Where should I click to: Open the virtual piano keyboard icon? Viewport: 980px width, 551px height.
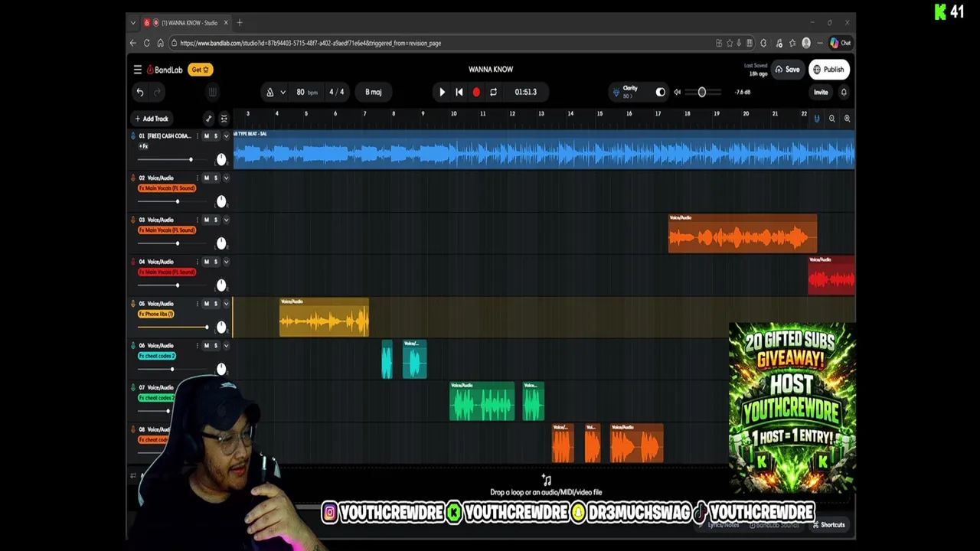213,93
